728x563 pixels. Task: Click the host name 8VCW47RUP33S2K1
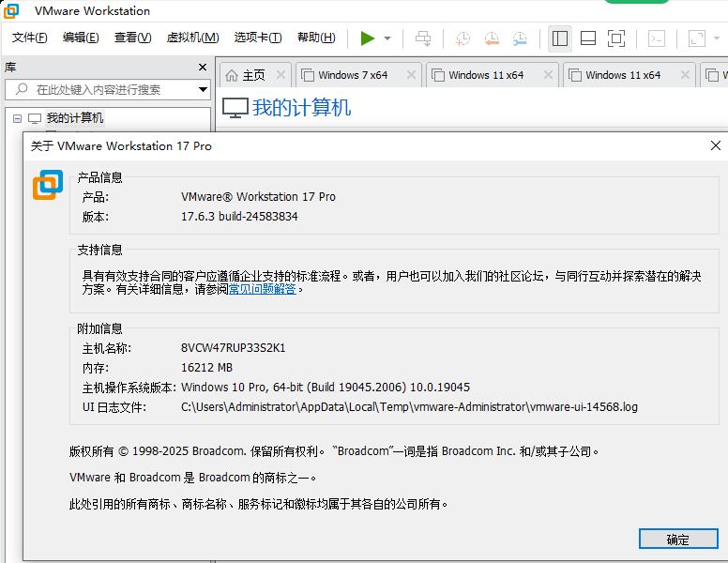click(233, 348)
